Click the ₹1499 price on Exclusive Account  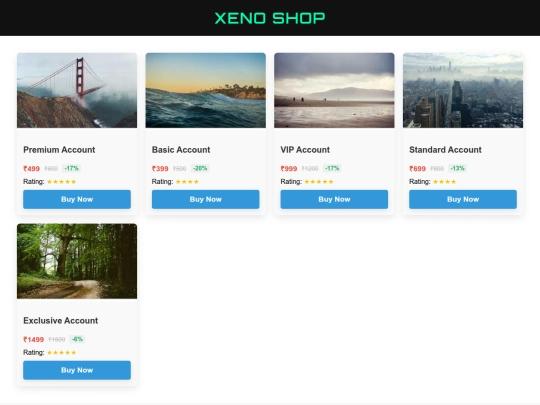tap(33, 339)
